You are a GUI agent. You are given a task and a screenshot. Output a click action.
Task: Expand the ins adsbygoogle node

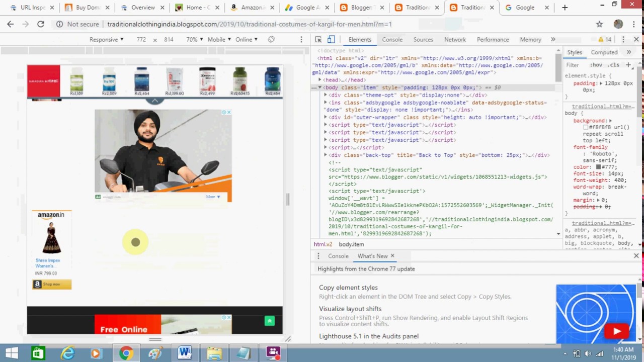click(326, 103)
